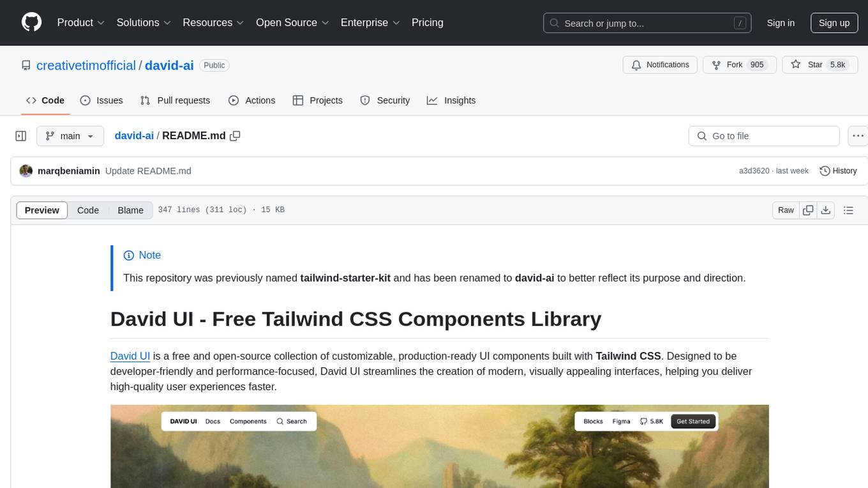Viewport: 868px width, 488px height.
Task: Open marqbeniamin author profile link
Action: [69, 171]
